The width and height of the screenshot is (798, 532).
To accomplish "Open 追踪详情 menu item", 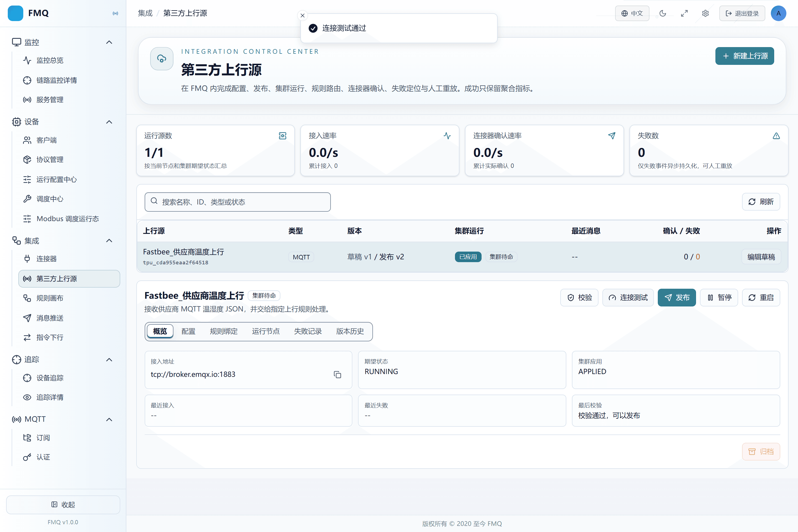I will tap(69, 397).
